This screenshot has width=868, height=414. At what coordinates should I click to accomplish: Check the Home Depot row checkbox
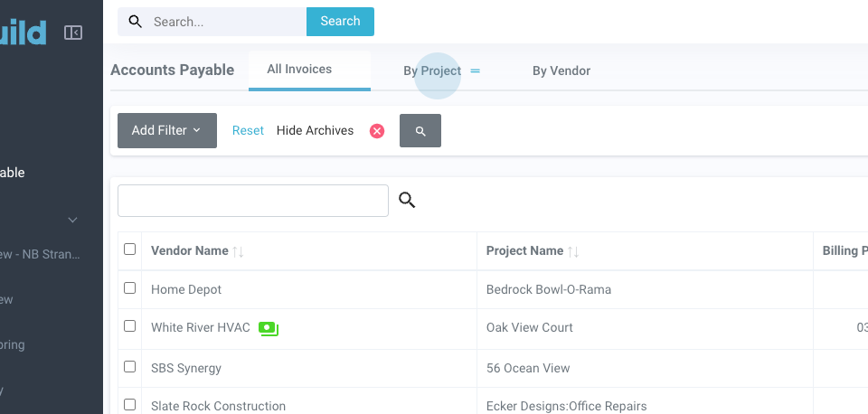130,288
